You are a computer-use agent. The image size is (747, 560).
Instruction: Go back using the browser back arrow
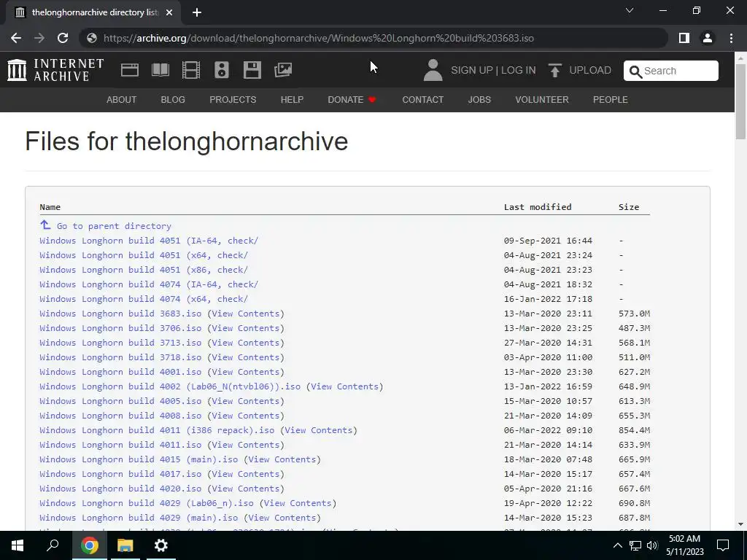click(16, 38)
